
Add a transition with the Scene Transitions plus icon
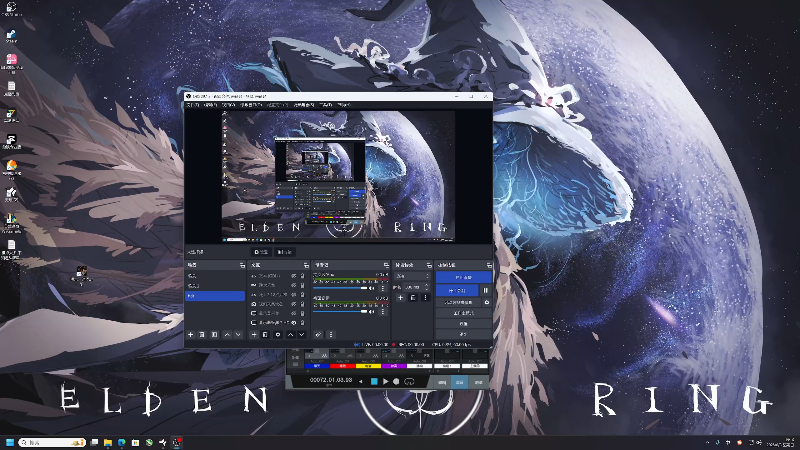[401, 297]
